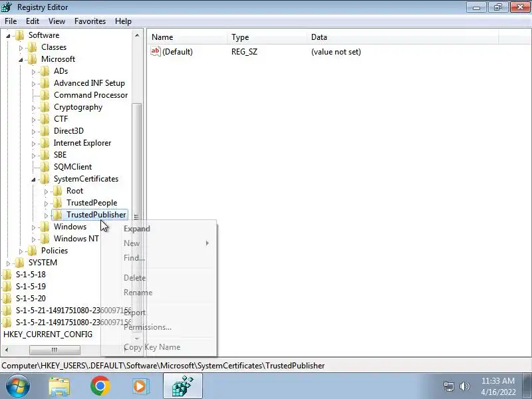Click the Software folder icon
Viewport: 532px width, 399px height.
coord(20,35)
